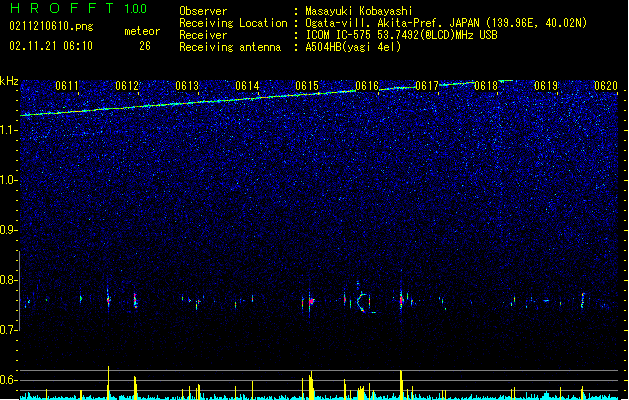Click the 0616 time marker
The width and height of the screenshot is (629, 400).
[x=367, y=86]
